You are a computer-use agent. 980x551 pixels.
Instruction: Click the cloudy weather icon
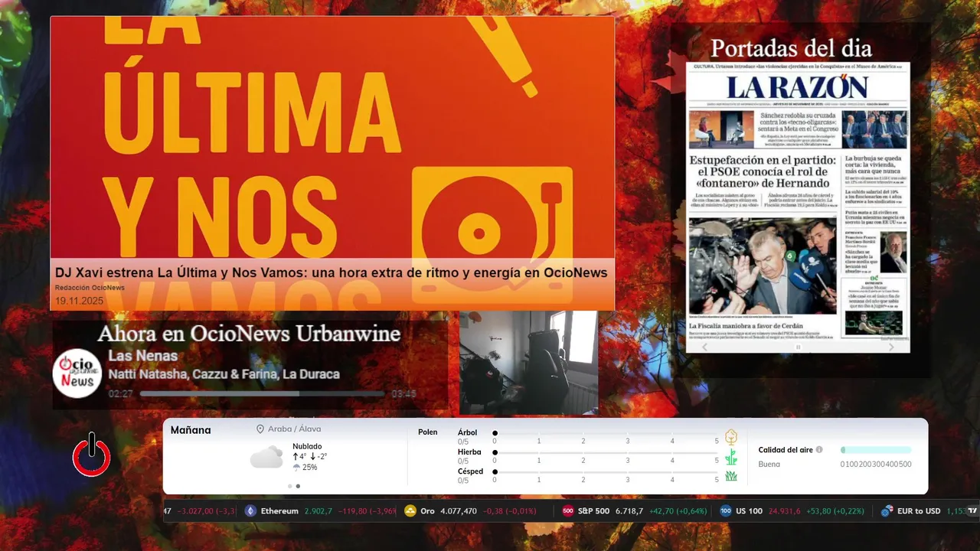266,457
